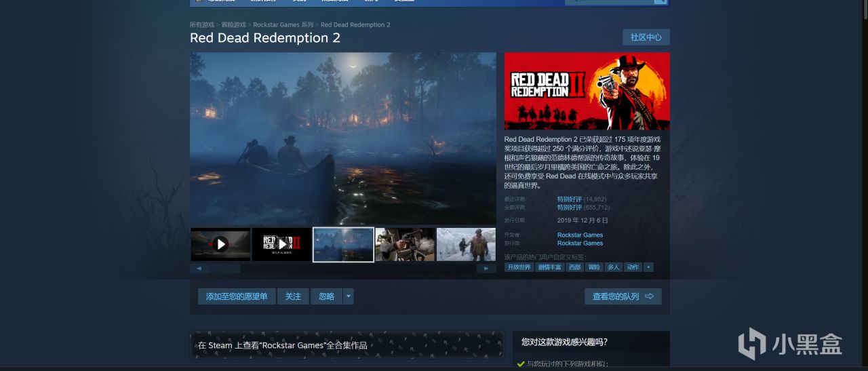
Task: Select the revolver close-up screenshot thumbnail
Action: 405,244
